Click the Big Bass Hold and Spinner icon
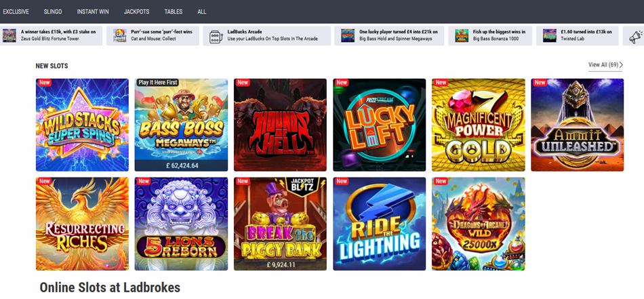Screen dimensions: 644x299 [348, 36]
